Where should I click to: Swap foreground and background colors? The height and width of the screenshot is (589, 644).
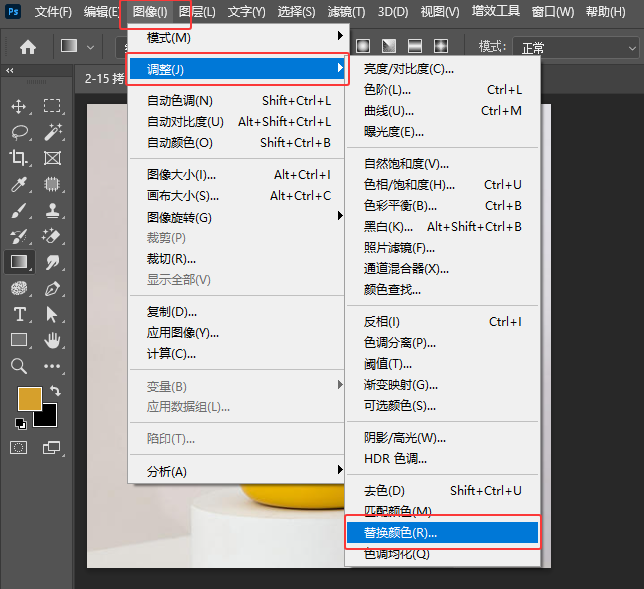point(55,390)
